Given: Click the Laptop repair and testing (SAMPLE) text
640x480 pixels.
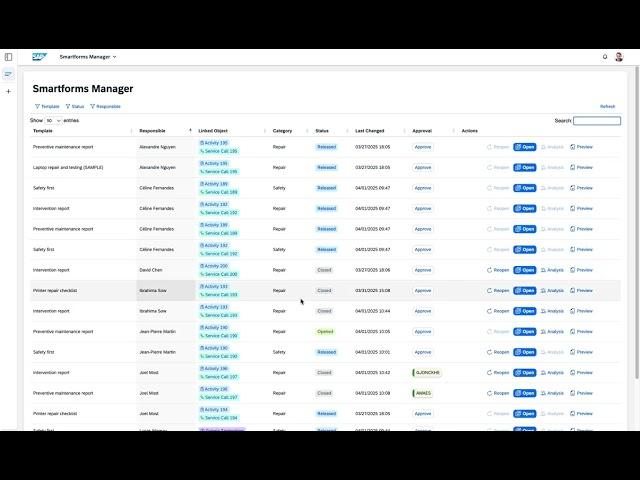Looking at the screenshot, I should (x=68, y=167).
